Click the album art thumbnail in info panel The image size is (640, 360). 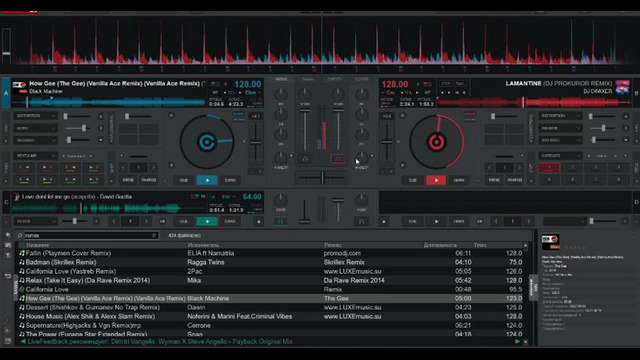(551, 242)
